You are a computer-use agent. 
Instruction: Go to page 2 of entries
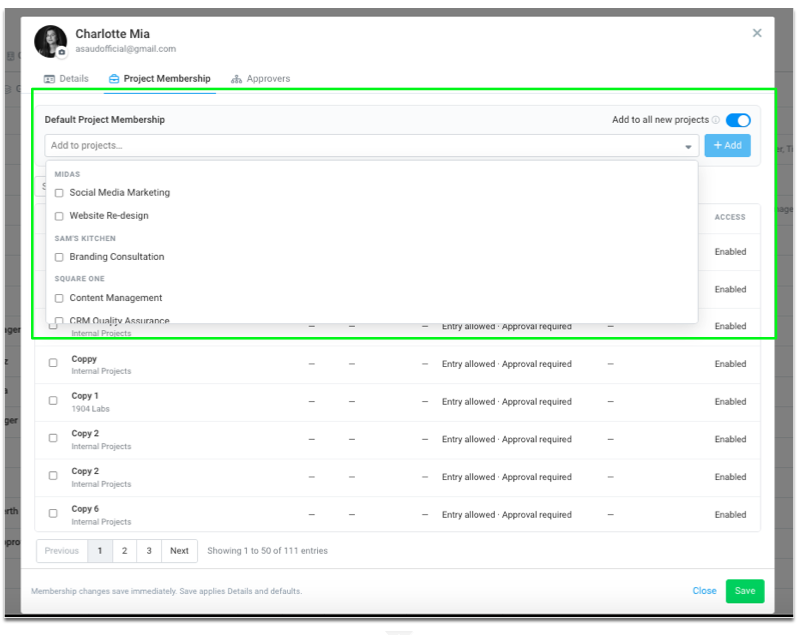[124, 551]
